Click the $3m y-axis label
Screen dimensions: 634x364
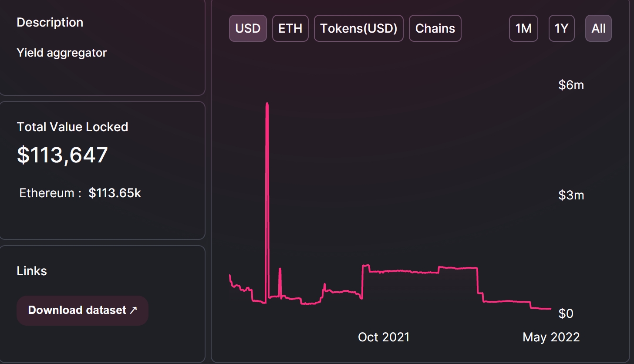pos(571,195)
